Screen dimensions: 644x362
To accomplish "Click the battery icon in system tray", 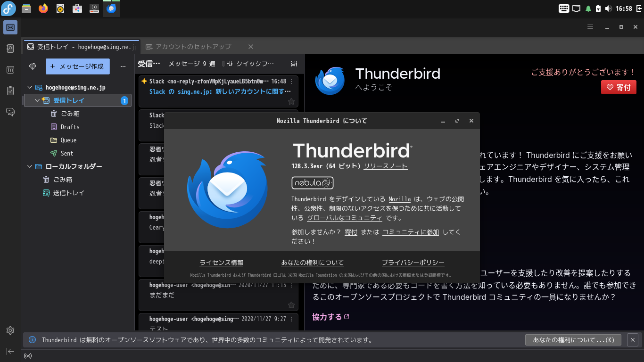I will [x=599, y=8].
